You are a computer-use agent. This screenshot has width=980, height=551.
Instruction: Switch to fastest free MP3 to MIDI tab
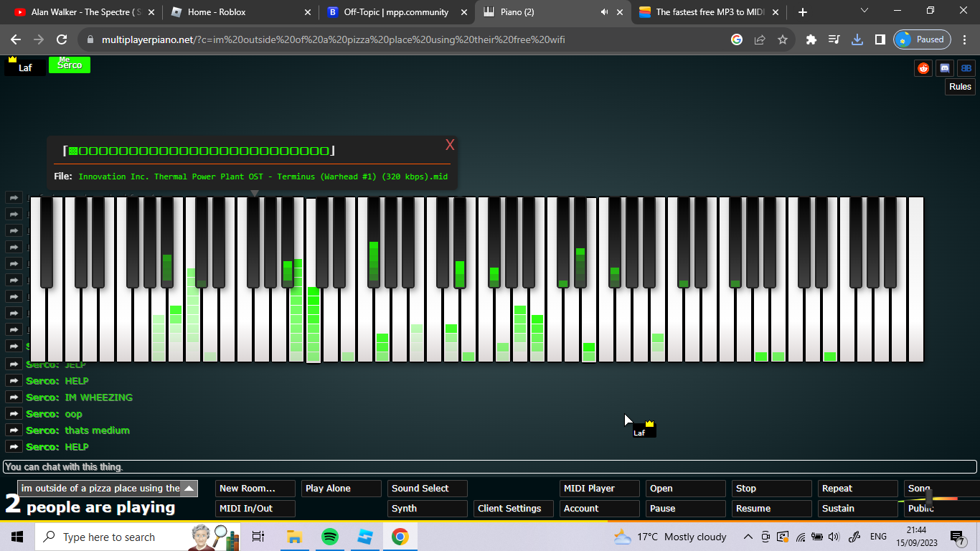709,12
